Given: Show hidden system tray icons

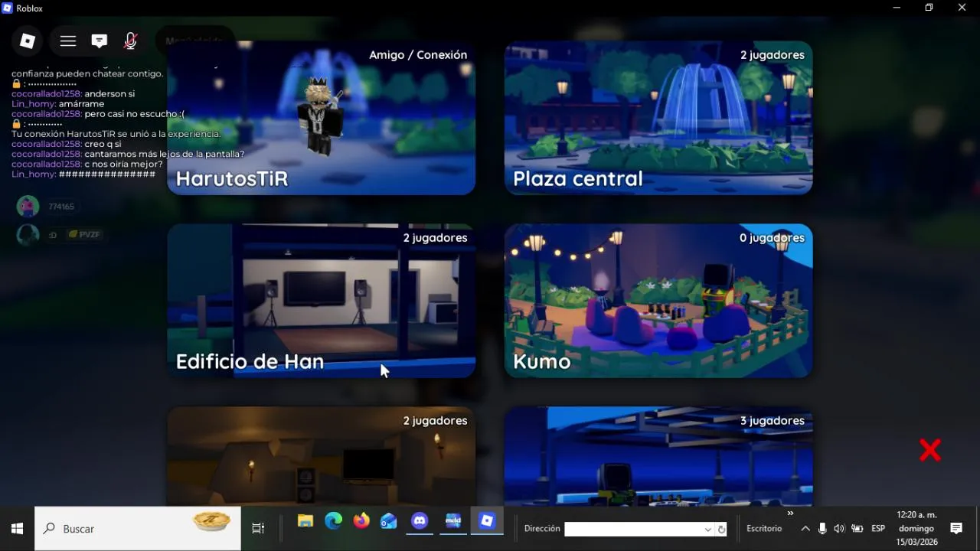Looking at the screenshot, I should point(805,529).
